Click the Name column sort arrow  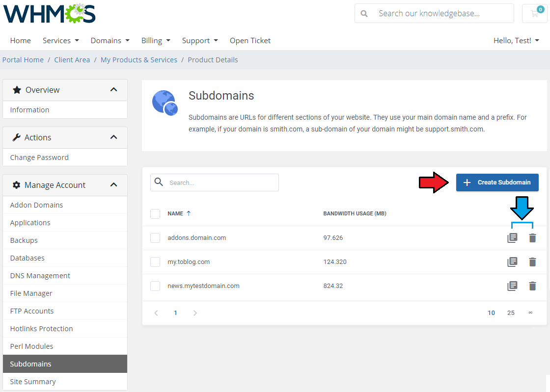coord(189,213)
